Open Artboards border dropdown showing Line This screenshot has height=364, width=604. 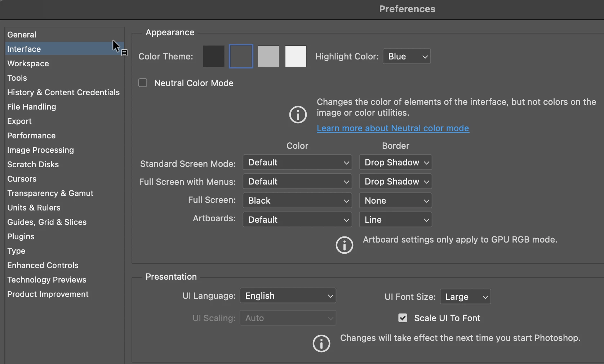[x=395, y=220]
